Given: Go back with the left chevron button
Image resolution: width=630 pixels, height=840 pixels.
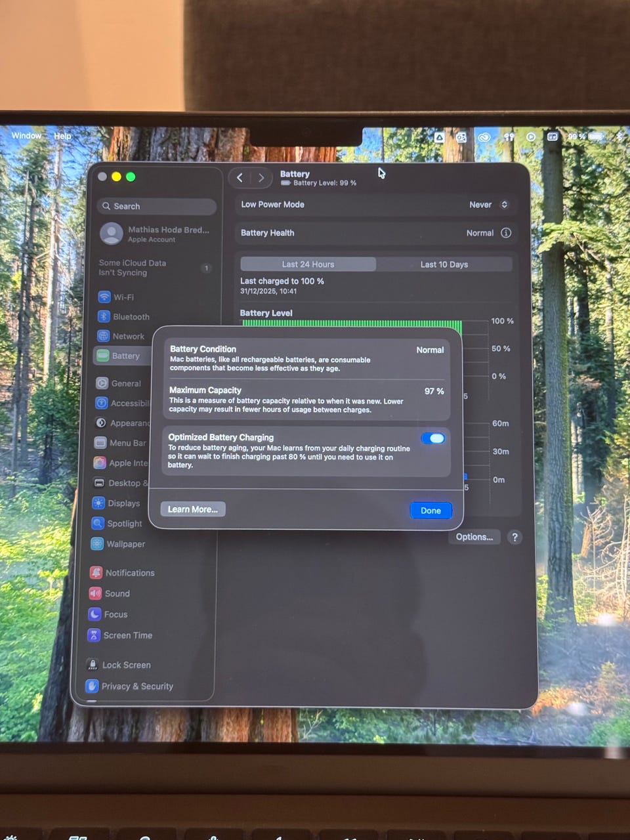Looking at the screenshot, I should (240, 178).
